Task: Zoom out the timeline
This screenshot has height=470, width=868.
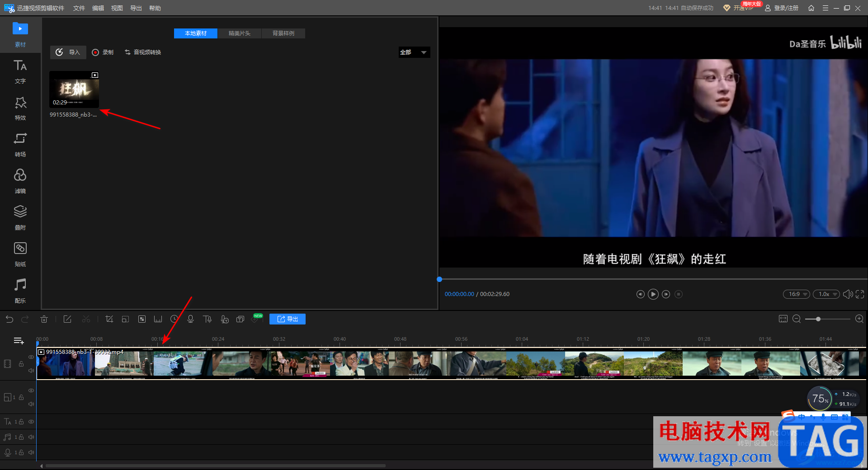Action: click(x=797, y=319)
